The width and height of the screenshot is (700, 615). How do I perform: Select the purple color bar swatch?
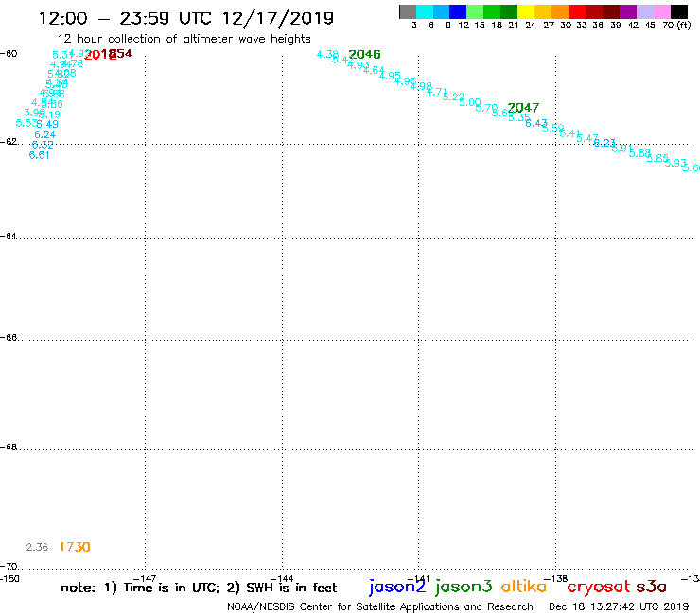click(627, 11)
